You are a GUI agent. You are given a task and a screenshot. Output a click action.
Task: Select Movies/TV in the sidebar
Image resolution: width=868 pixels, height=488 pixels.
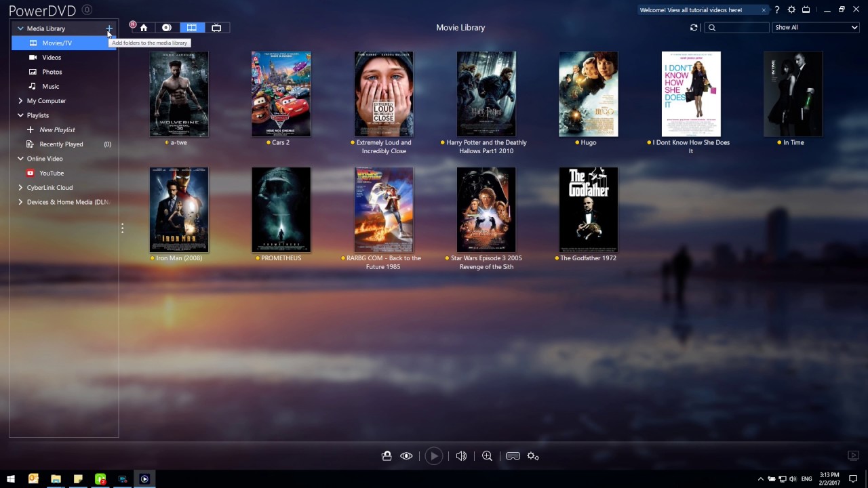[x=64, y=43]
